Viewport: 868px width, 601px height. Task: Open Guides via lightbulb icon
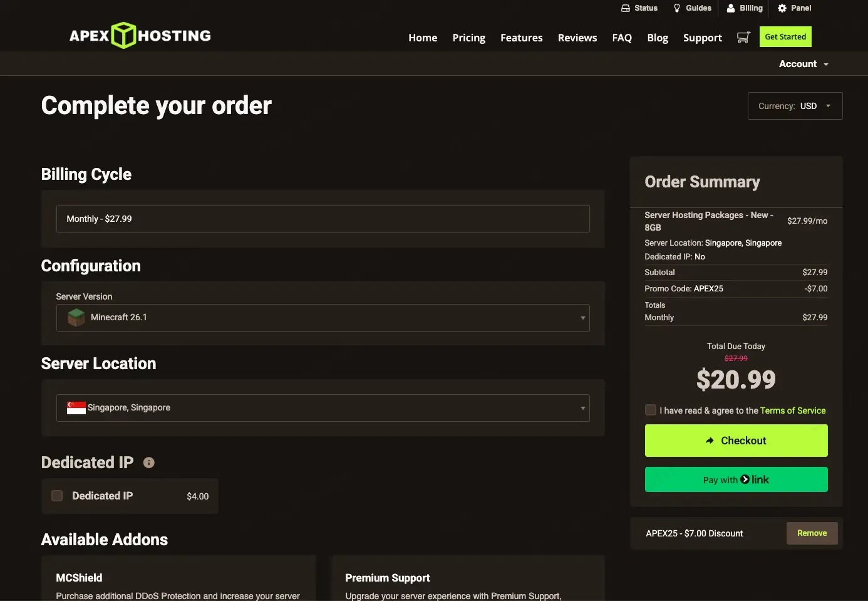tap(677, 8)
